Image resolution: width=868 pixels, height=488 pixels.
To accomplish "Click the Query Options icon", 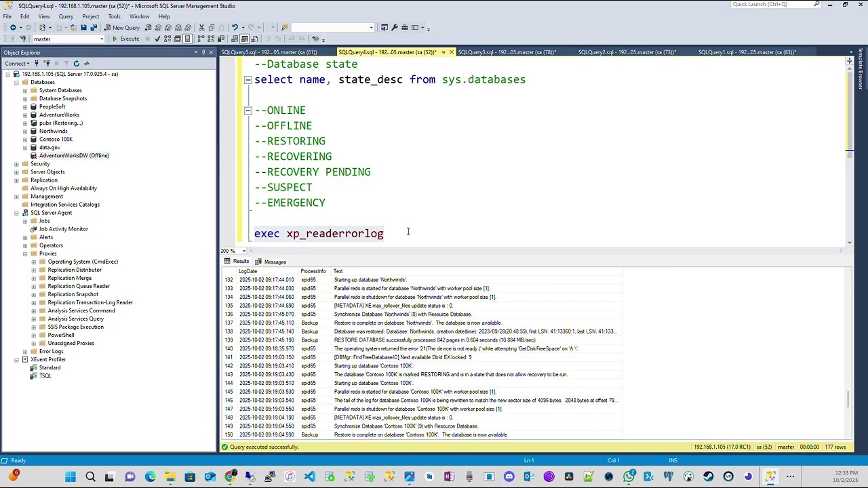I will (177, 39).
